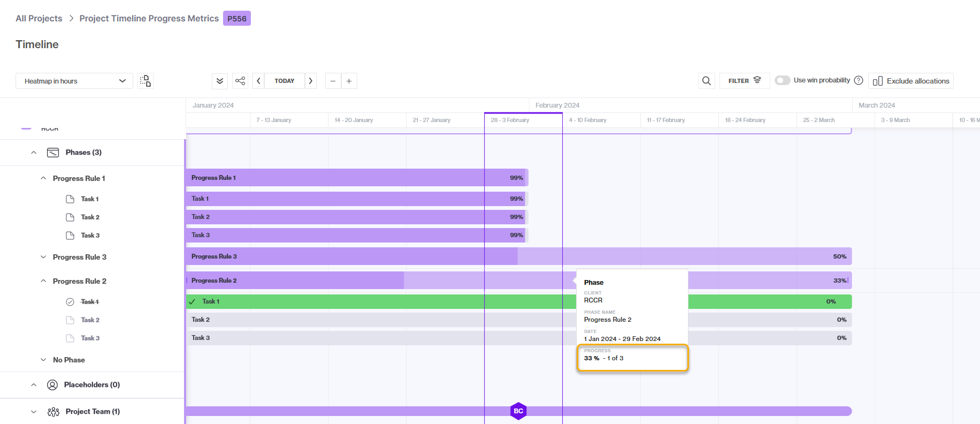Image resolution: width=980 pixels, height=424 pixels.
Task: Click the January 2024 month label
Action: [213, 105]
